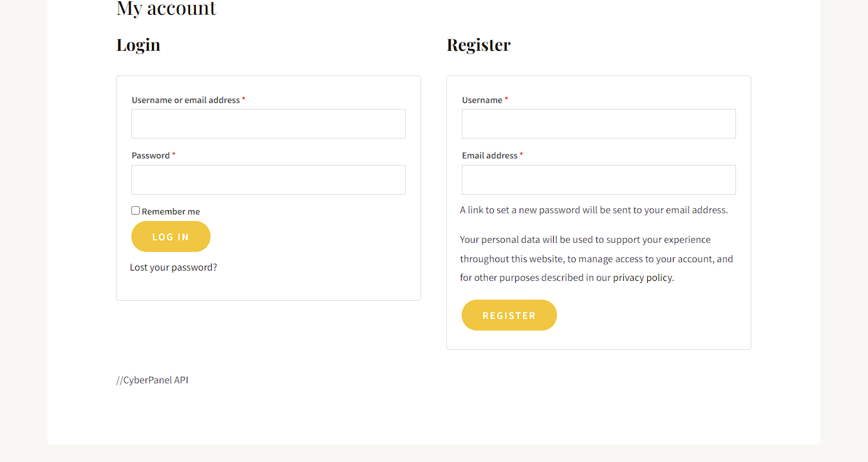Enable the Remember me checkbox

(135, 211)
